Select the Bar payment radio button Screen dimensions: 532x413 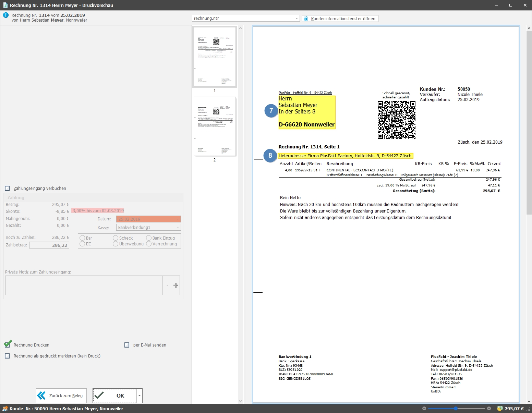(x=82, y=238)
